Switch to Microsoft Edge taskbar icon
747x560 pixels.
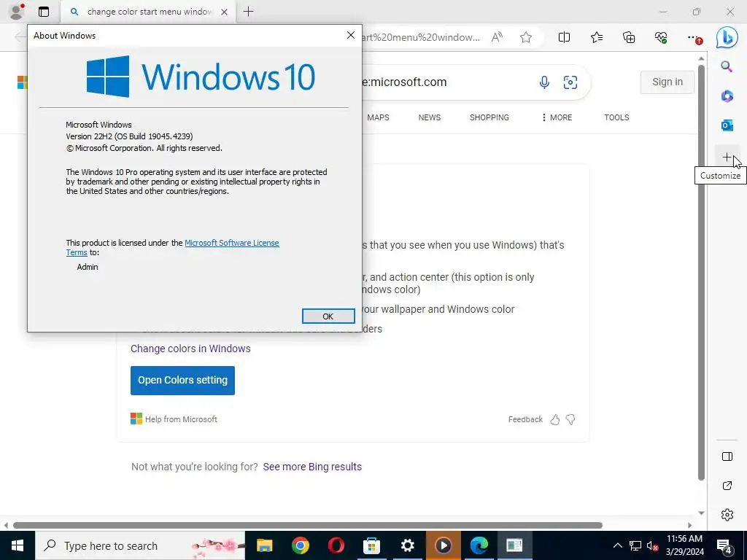pos(479,545)
